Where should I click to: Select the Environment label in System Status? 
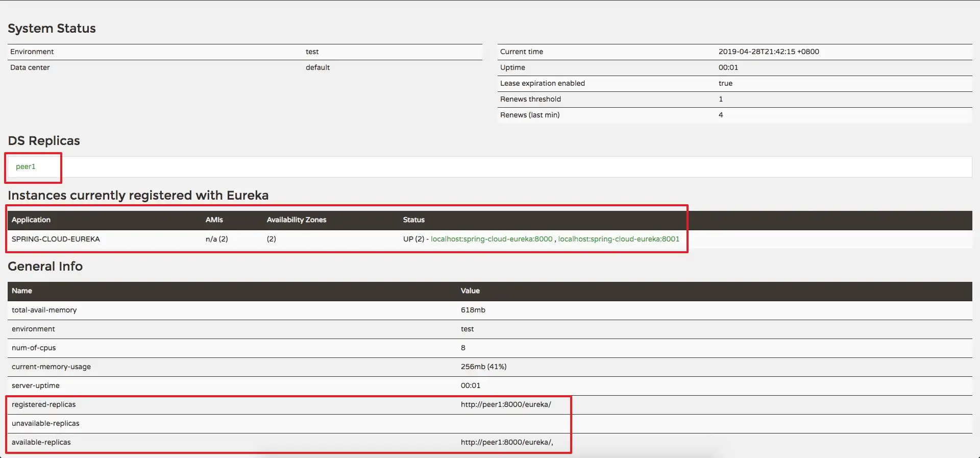(x=32, y=52)
